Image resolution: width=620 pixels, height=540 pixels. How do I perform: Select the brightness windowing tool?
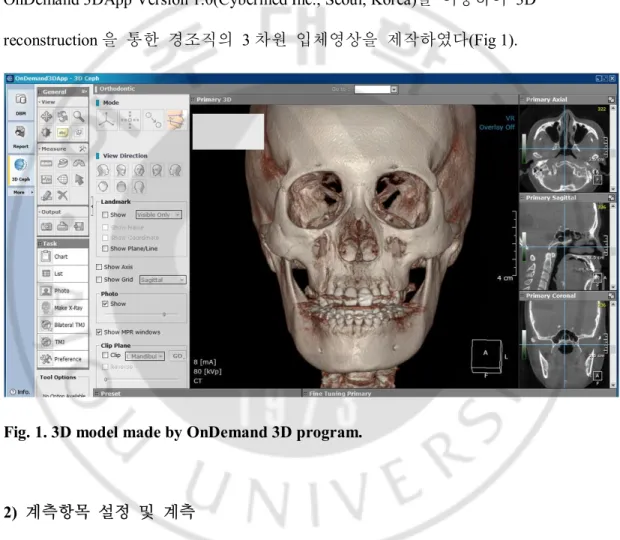coord(46,132)
